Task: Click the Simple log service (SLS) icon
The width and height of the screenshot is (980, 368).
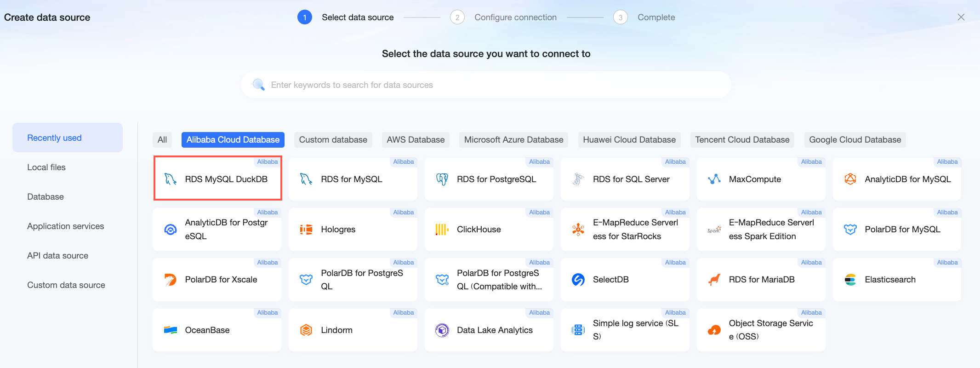Action: point(578,330)
